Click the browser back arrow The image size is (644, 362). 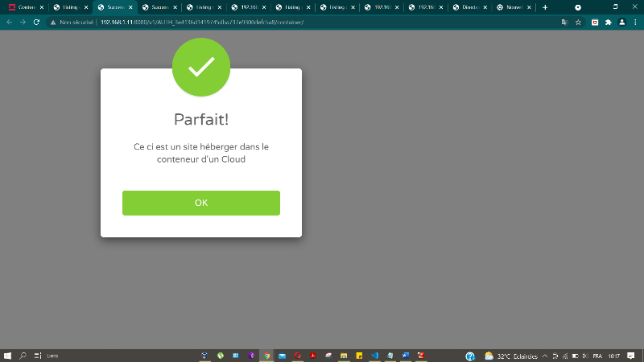[x=10, y=23]
